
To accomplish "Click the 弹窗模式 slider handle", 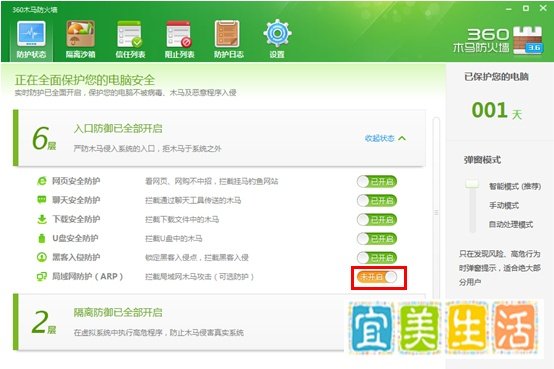I will click(x=472, y=184).
